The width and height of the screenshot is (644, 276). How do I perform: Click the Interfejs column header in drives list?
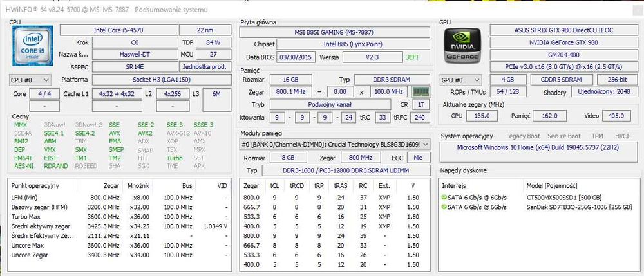[x=454, y=186]
